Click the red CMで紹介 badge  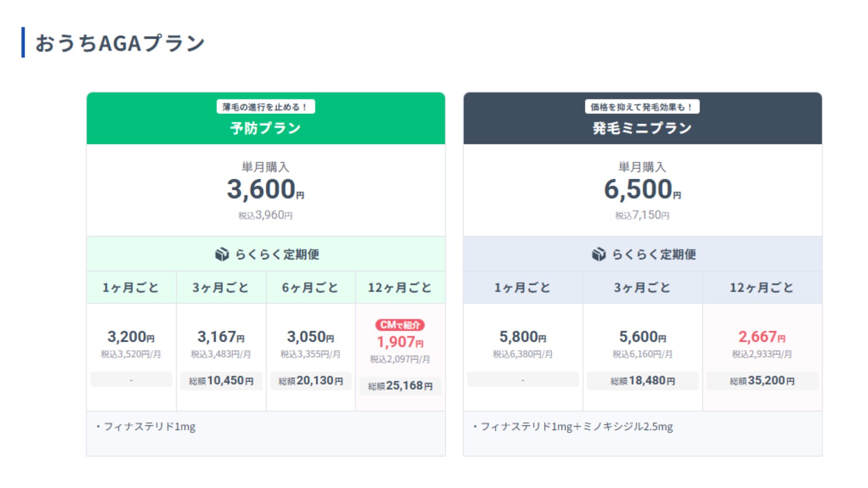400,325
